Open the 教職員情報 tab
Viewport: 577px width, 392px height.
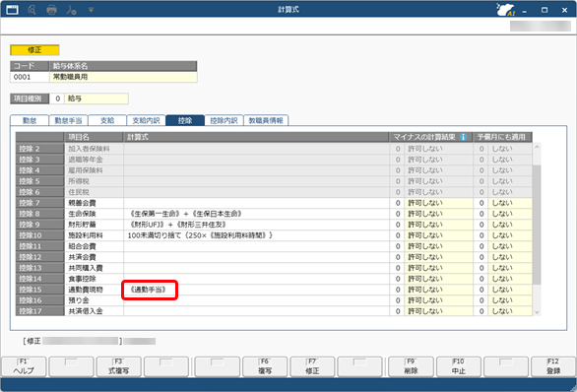(266, 120)
